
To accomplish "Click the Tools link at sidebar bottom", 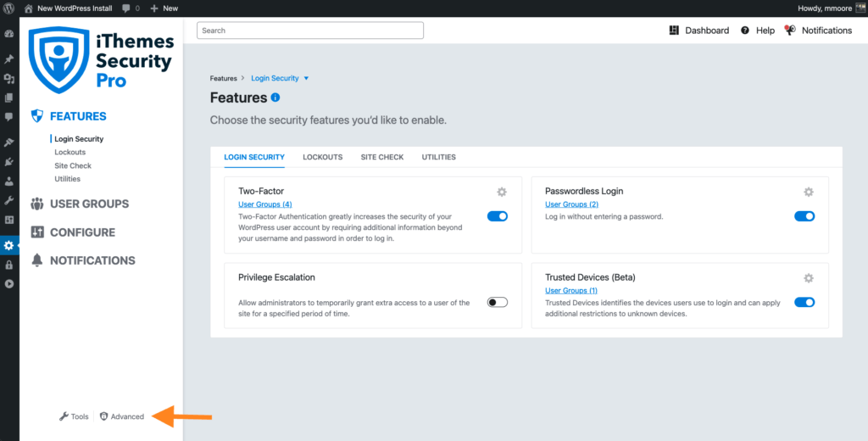I will tap(74, 416).
